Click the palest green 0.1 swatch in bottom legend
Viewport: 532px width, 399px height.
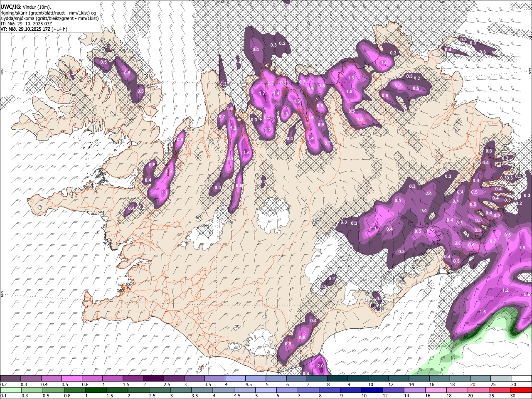[x=10, y=390]
